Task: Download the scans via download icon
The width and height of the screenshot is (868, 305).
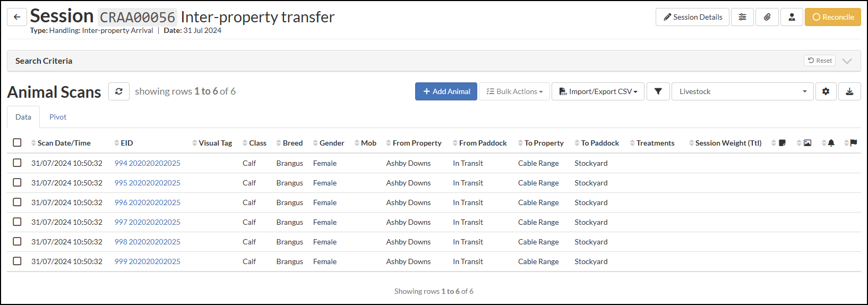Action: click(x=849, y=91)
